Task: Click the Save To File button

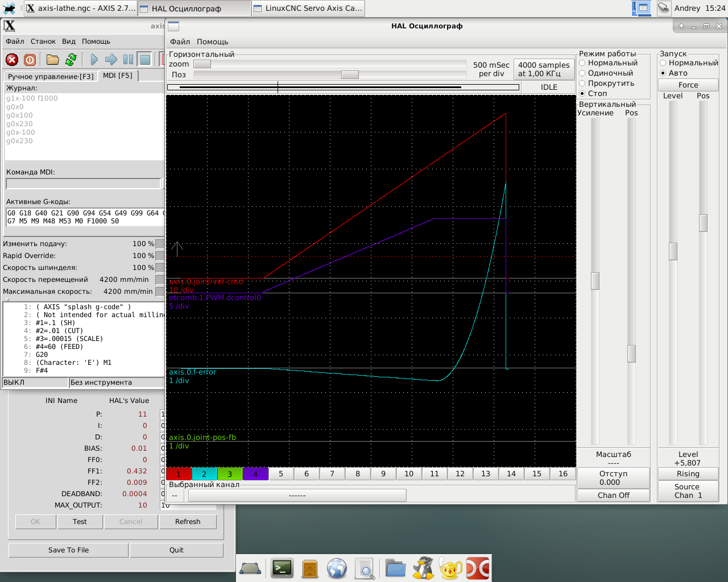Action: (68, 550)
